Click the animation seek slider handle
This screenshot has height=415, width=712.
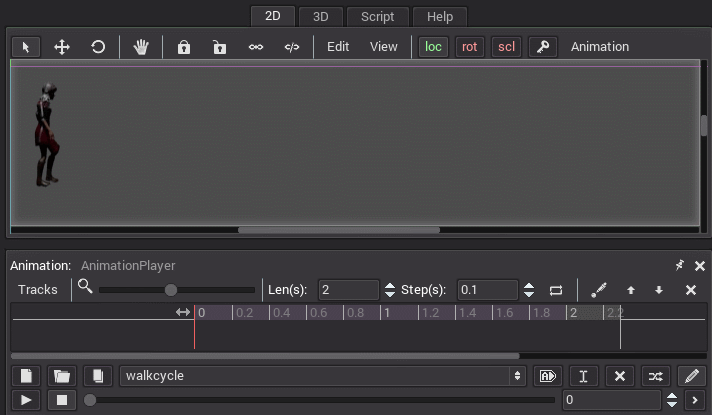pos(90,400)
